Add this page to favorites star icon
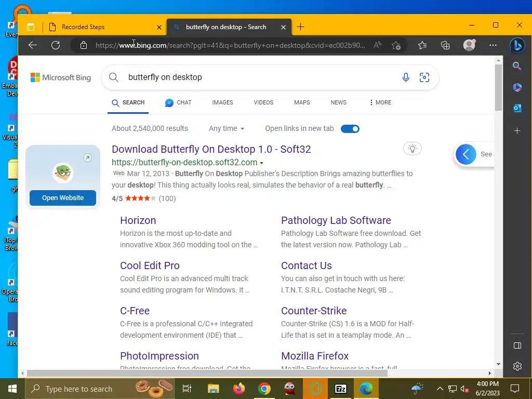 coord(396,46)
